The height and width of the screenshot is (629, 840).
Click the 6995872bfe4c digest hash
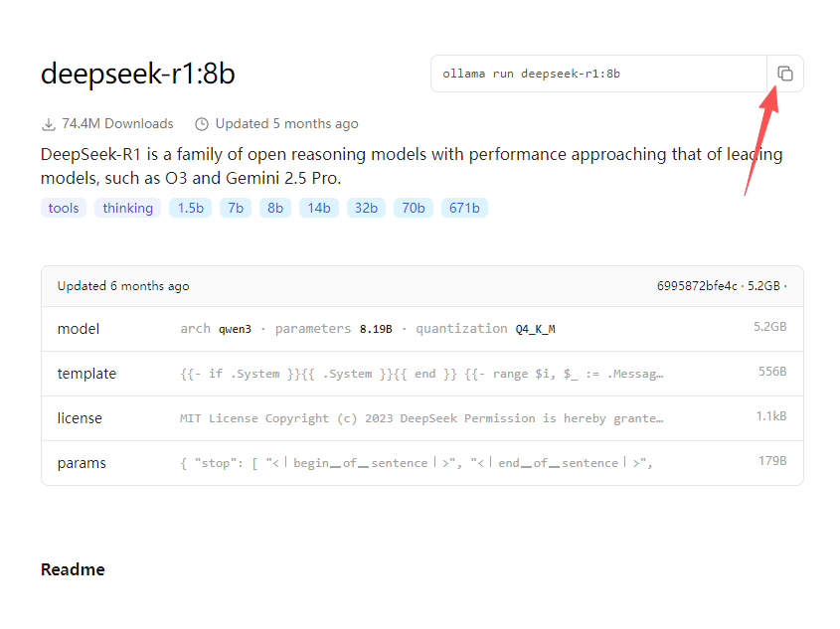click(x=697, y=286)
